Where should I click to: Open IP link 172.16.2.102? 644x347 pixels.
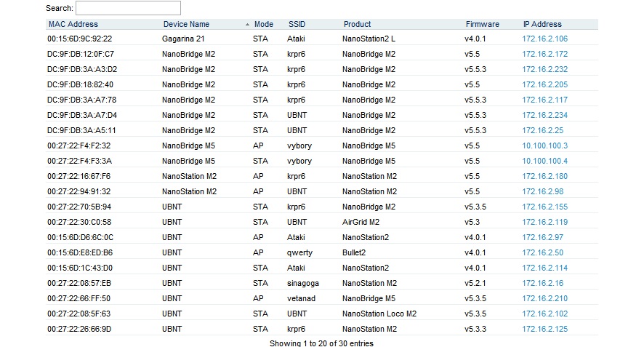544,314
